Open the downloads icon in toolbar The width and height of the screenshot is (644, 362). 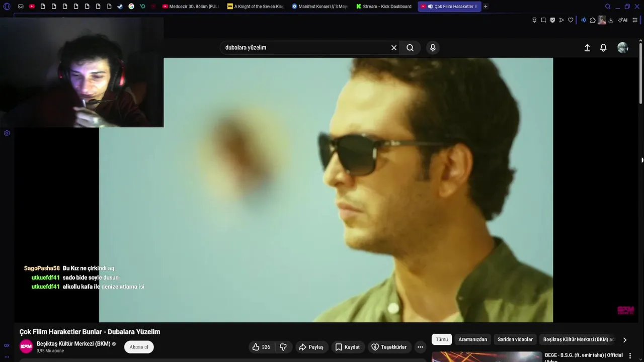611,20
